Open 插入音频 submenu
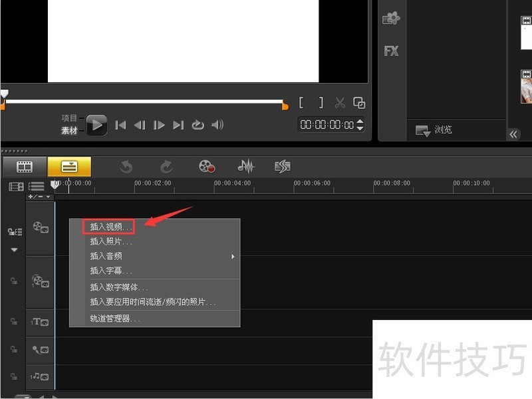 click(x=162, y=256)
